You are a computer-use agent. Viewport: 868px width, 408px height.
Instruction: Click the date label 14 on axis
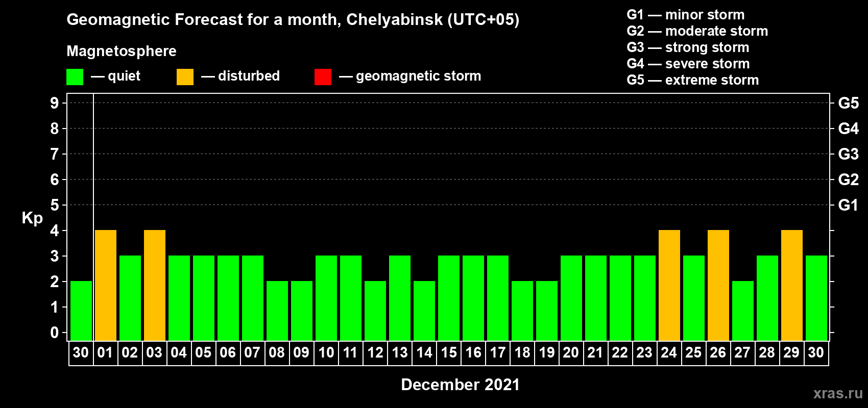pyautogui.click(x=424, y=353)
